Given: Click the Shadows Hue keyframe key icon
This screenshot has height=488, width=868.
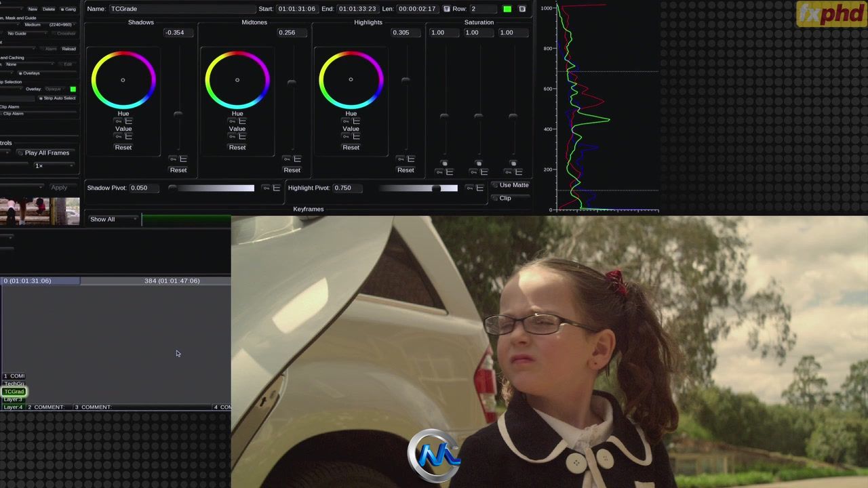Looking at the screenshot, I should coord(118,121).
